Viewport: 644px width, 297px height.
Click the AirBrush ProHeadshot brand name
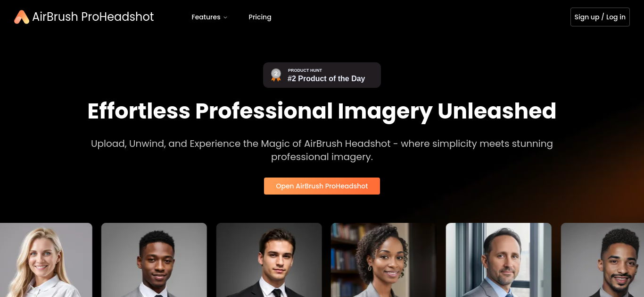point(93,17)
